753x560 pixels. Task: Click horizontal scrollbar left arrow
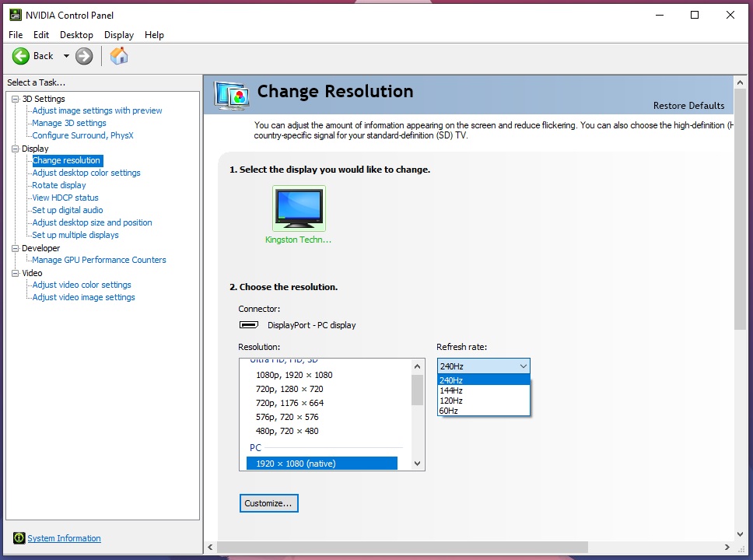[210, 547]
